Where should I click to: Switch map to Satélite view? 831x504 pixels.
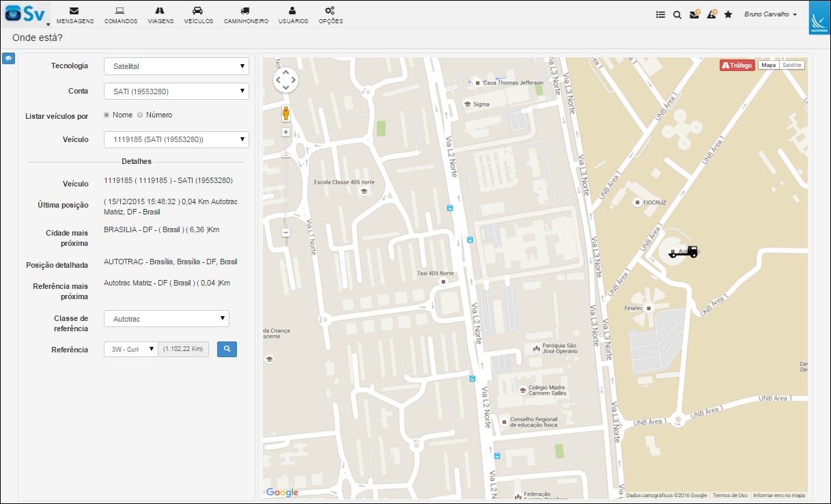click(792, 65)
